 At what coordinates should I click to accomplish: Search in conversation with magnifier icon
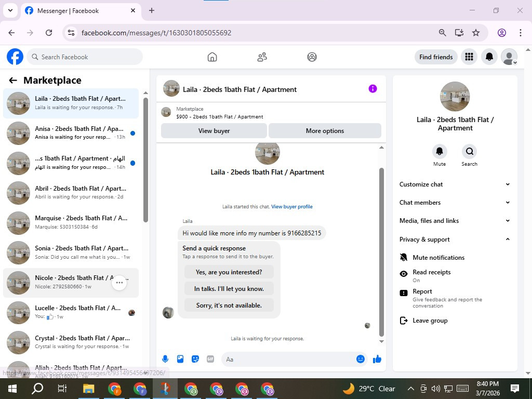coord(469,151)
